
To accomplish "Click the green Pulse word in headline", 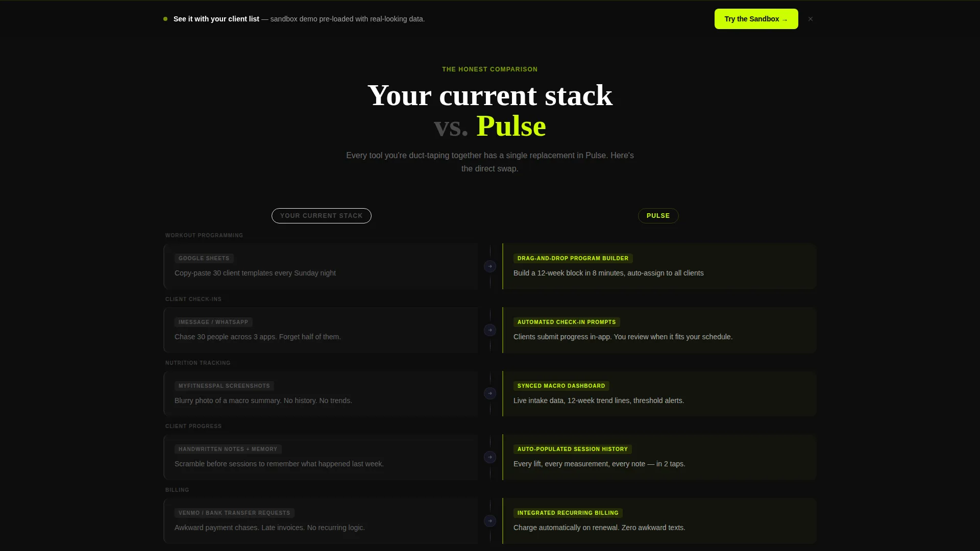I will (511, 126).
